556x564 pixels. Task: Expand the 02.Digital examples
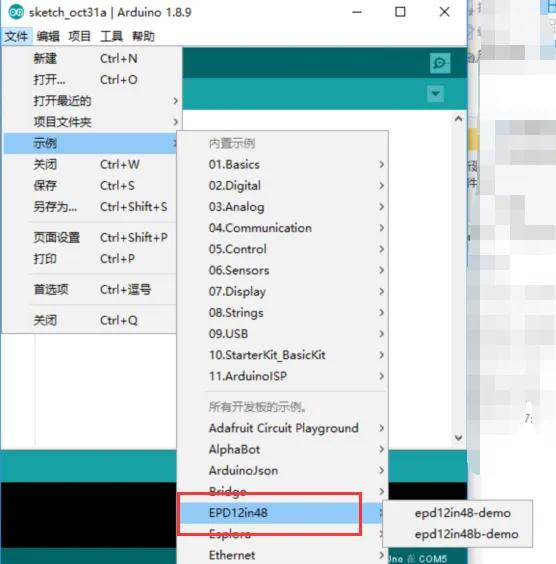click(283, 186)
